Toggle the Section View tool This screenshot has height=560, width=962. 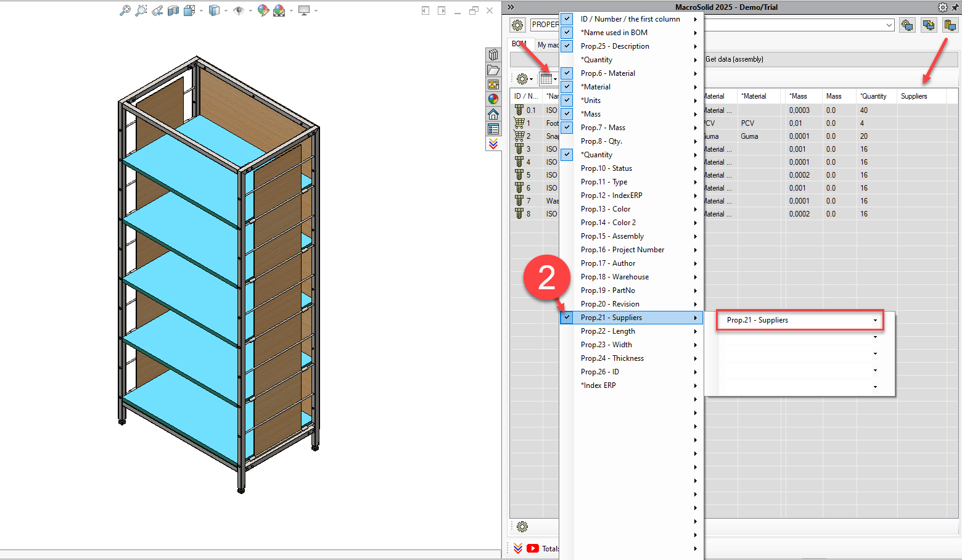(173, 10)
